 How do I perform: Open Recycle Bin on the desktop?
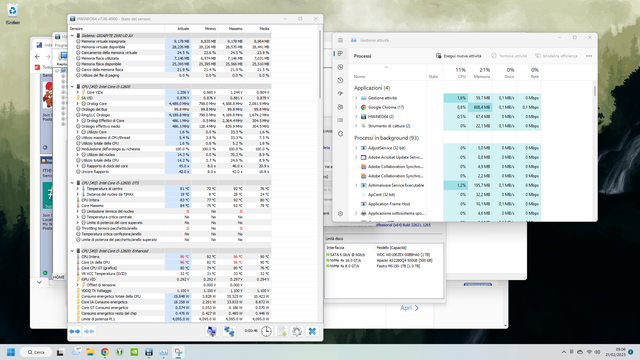[x=13, y=13]
